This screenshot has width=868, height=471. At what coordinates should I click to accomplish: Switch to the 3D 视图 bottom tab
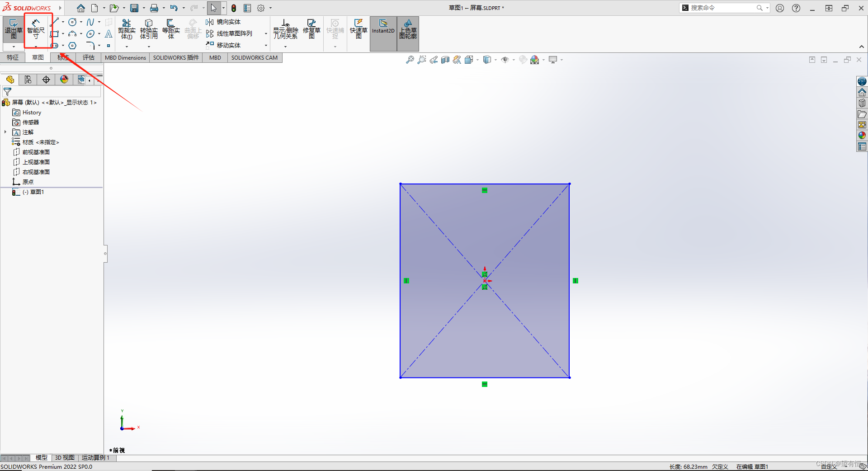click(x=65, y=458)
